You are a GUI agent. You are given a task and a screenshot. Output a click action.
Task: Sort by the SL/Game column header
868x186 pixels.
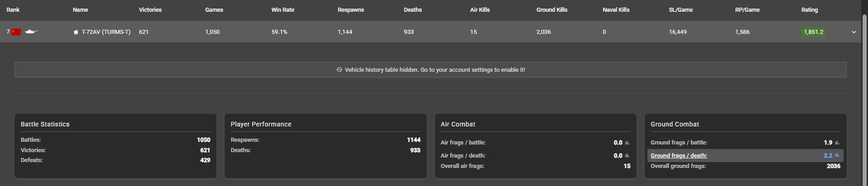(681, 10)
